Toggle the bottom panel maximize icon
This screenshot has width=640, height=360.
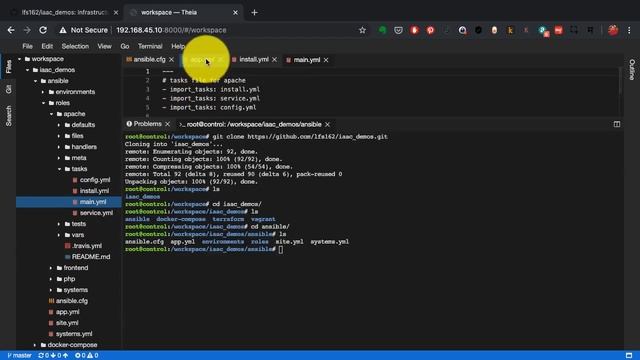click(x=617, y=124)
